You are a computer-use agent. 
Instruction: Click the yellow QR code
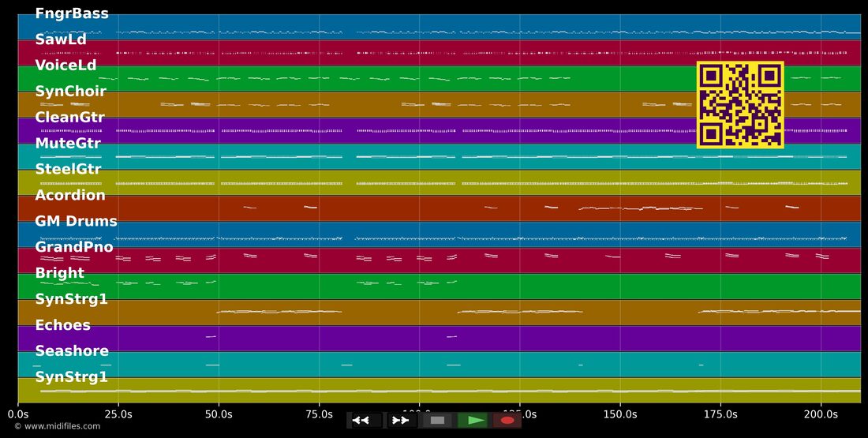coord(740,105)
